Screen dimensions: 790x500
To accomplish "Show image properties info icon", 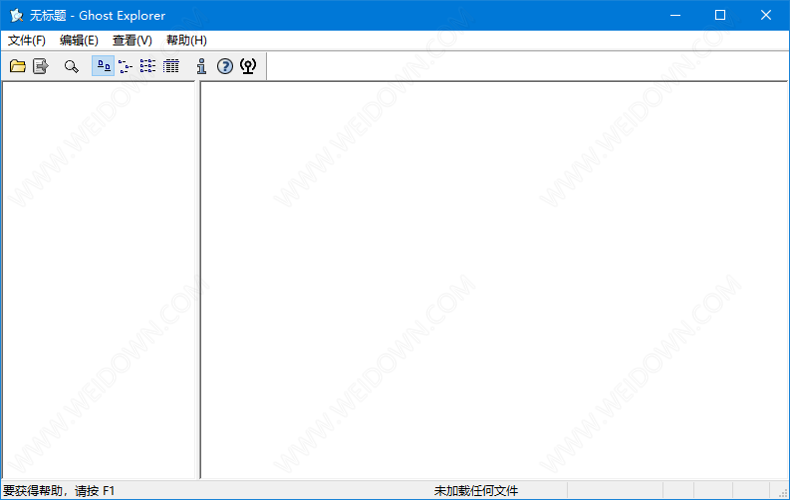I will coord(202,66).
